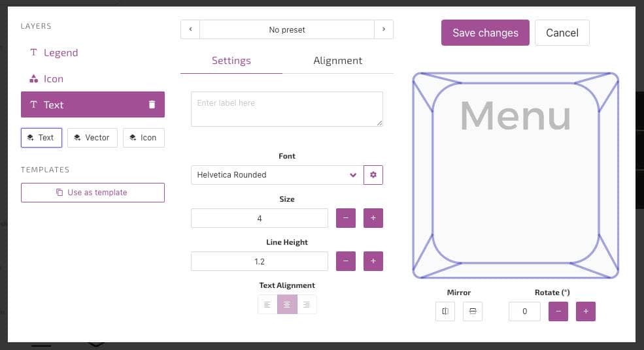Align text to the left
Image resolution: width=644 pixels, height=350 pixels.
click(x=267, y=304)
